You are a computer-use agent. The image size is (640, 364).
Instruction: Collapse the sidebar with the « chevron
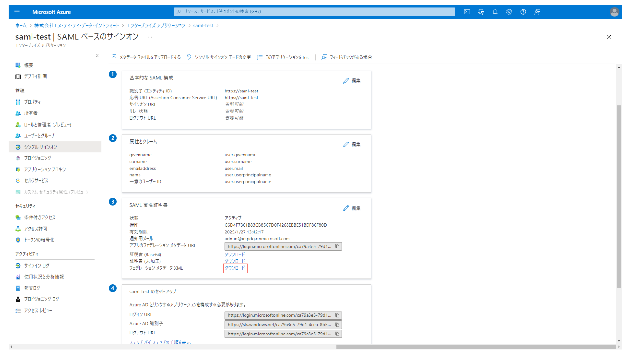[x=97, y=56]
